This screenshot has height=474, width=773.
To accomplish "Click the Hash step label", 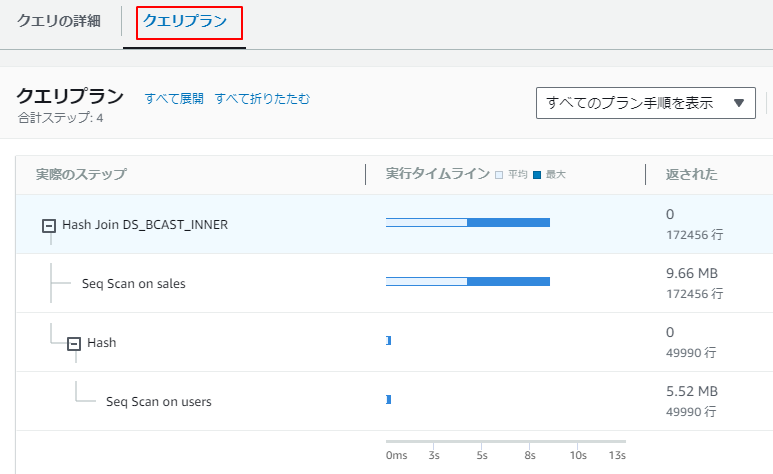I will [x=101, y=342].
